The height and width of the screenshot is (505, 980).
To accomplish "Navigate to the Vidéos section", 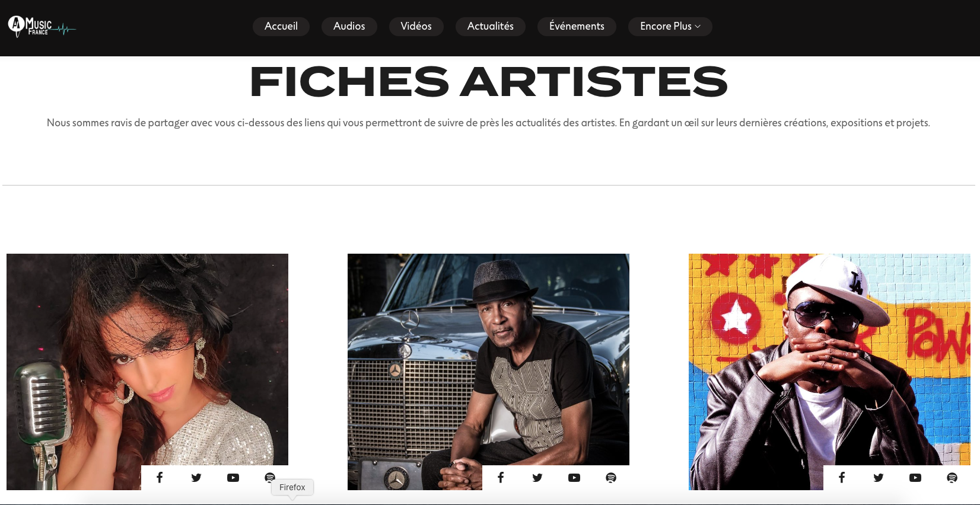I will (x=416, y=26).
